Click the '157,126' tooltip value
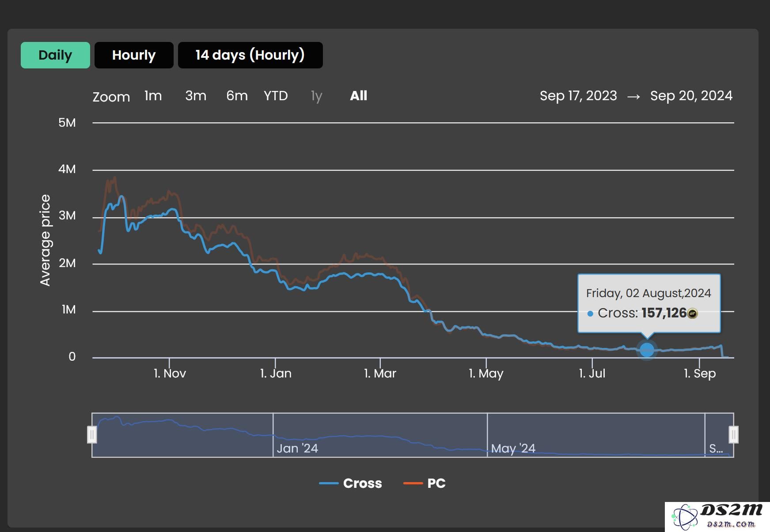The height and width of the screenshot is (532, 770). coord(664,313)
